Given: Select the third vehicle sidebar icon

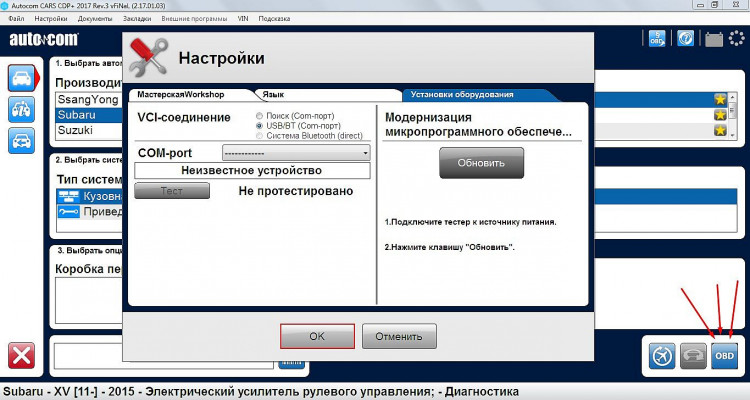Looking at the screenshot, I should (x=20, y=141).
